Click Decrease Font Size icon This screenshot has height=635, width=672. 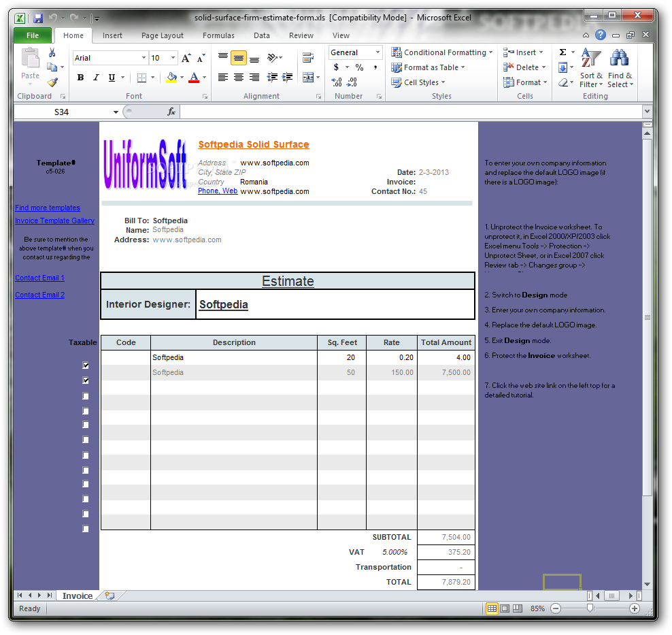[201, 58]
